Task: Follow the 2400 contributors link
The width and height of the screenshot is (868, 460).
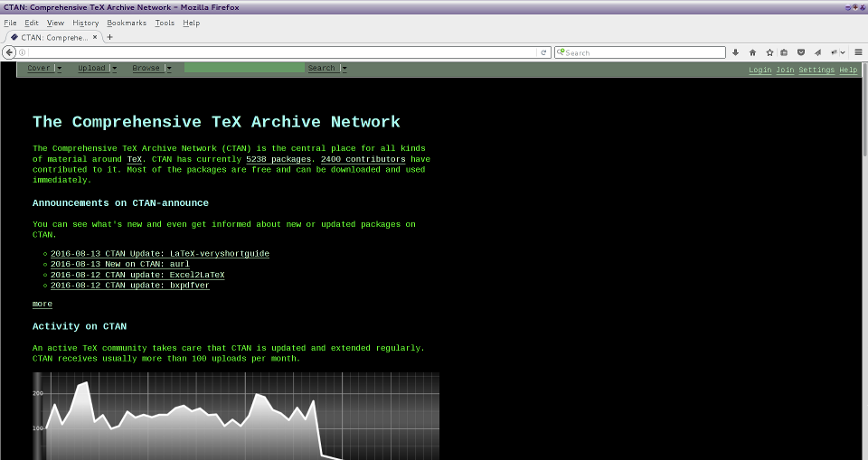Action: (x=363, y=159)
